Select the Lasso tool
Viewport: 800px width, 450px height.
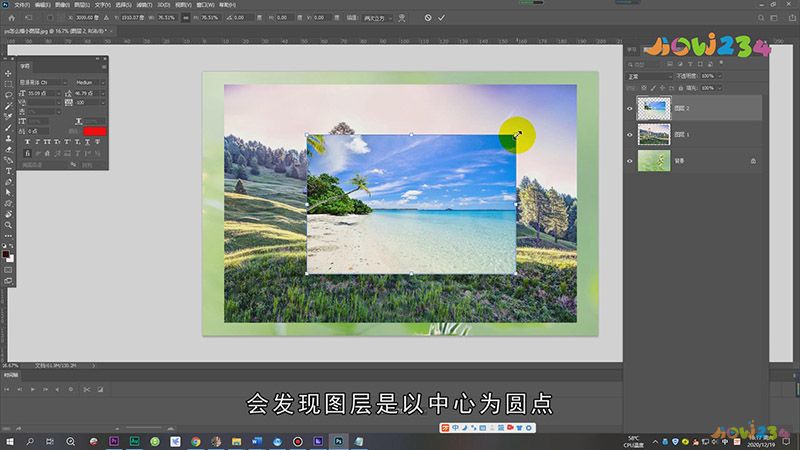[8, 95]
